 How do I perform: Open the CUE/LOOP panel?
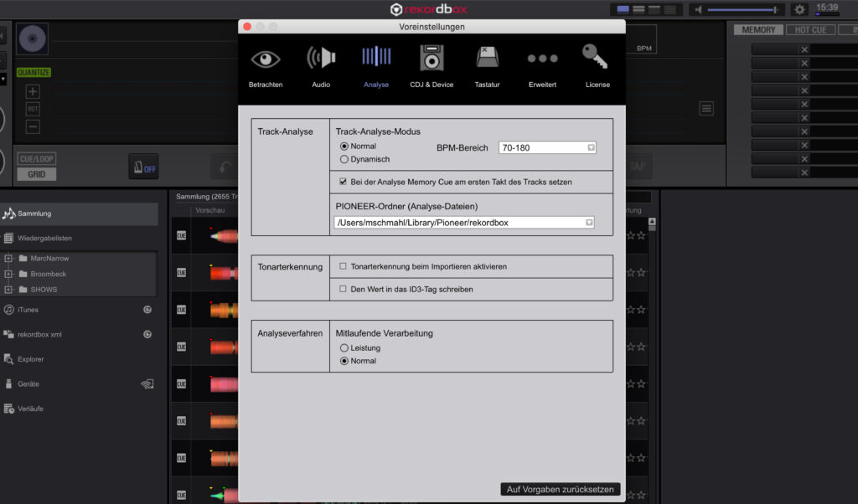point(37,159)
